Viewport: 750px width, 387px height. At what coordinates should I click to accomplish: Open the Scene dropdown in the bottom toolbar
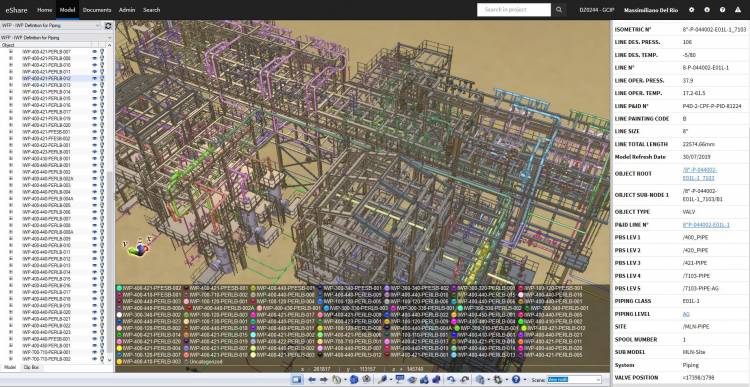pyautogui.click(x=574, y=379)
